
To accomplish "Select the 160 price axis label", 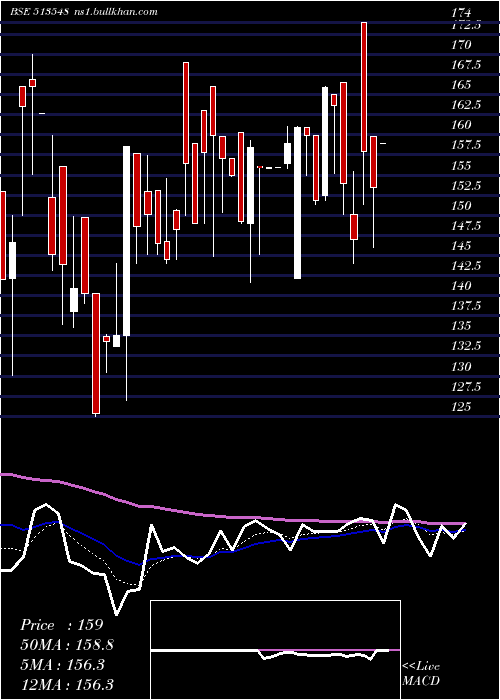I will point(461,125).
